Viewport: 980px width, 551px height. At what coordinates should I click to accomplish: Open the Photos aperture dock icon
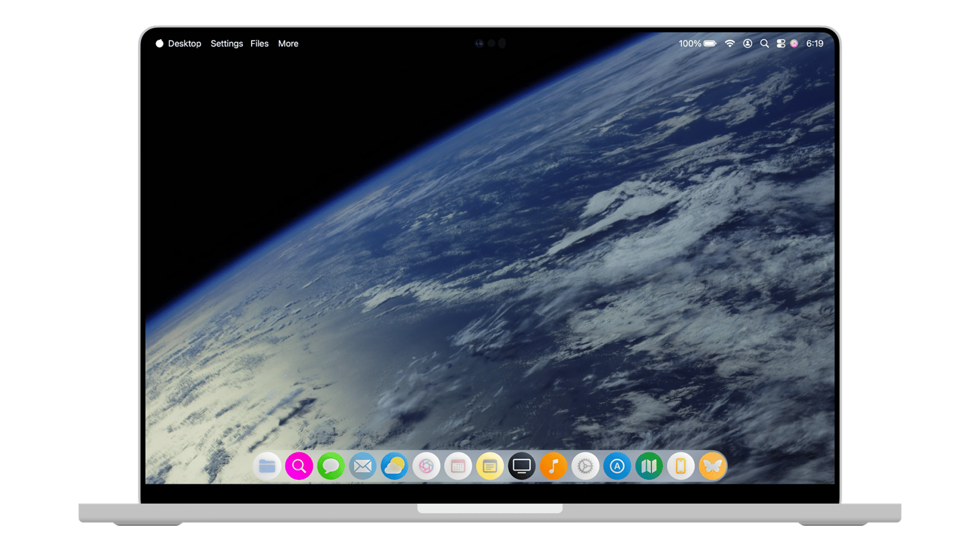426,466
